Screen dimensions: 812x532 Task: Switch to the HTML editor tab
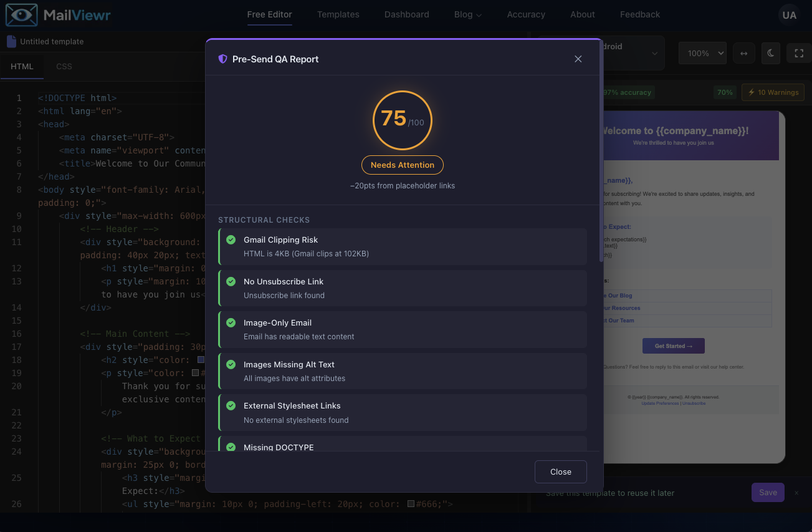coord(22,66)
